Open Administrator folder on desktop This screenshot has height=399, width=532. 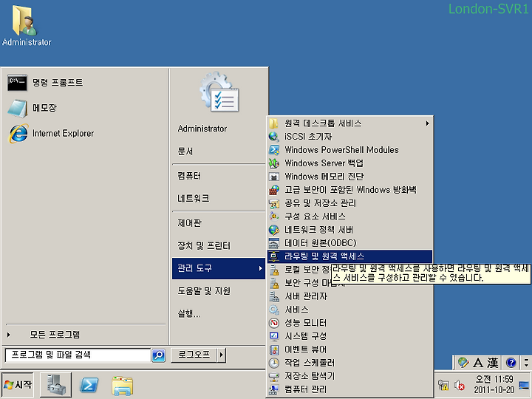tap(26, 25)
